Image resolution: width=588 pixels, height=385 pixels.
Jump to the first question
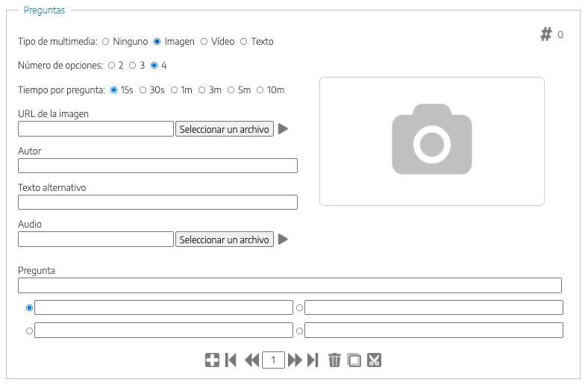click(231, 360)
